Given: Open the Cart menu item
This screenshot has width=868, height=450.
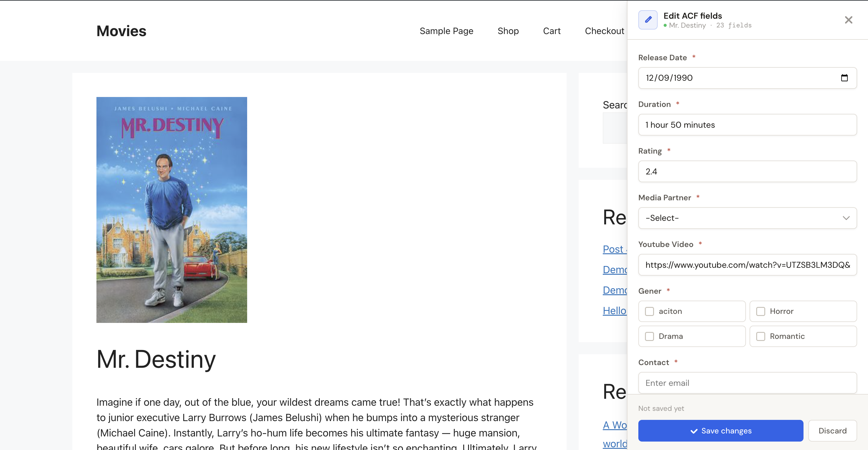Looking at the screenshot, I should [x=552, y=31].
